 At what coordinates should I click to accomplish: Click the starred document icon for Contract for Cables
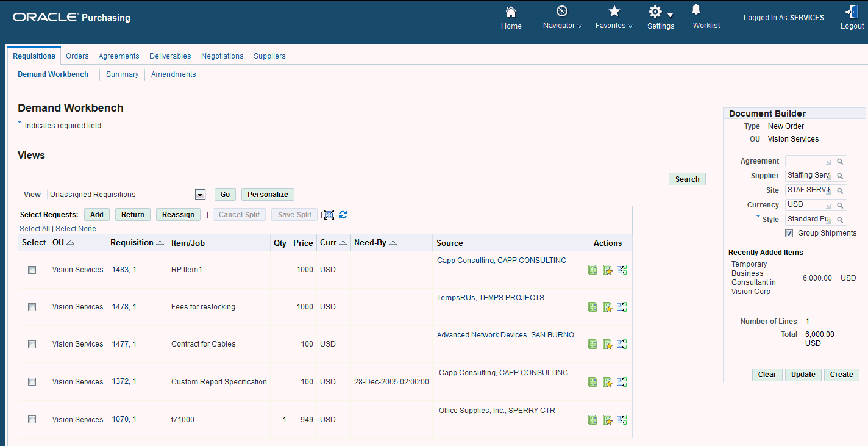click(607, 344)
